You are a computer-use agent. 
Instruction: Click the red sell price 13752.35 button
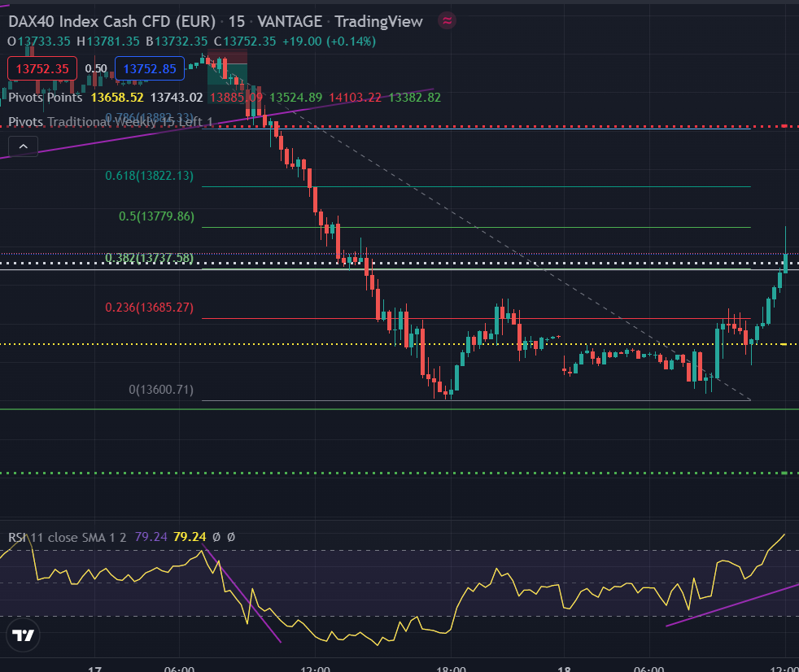tap(42, 69)
